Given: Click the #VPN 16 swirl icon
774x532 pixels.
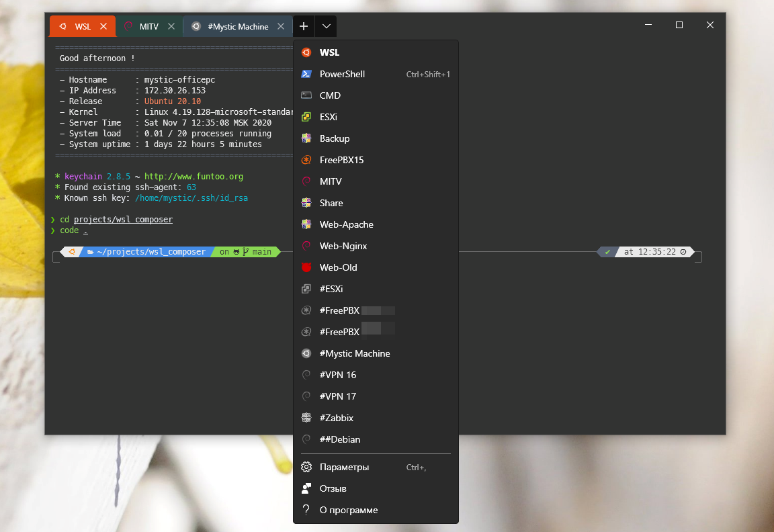Looking at the screenshot, I should (x=306, y=375).
